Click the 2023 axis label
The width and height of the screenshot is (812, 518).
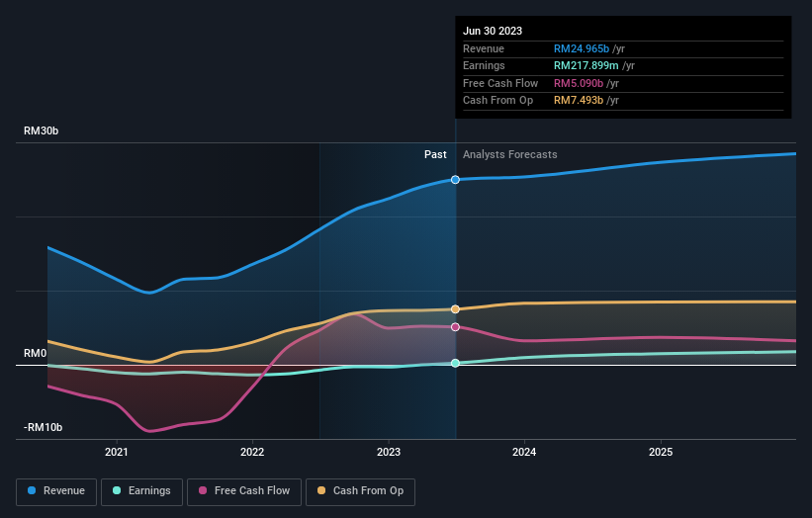(389, 452)
